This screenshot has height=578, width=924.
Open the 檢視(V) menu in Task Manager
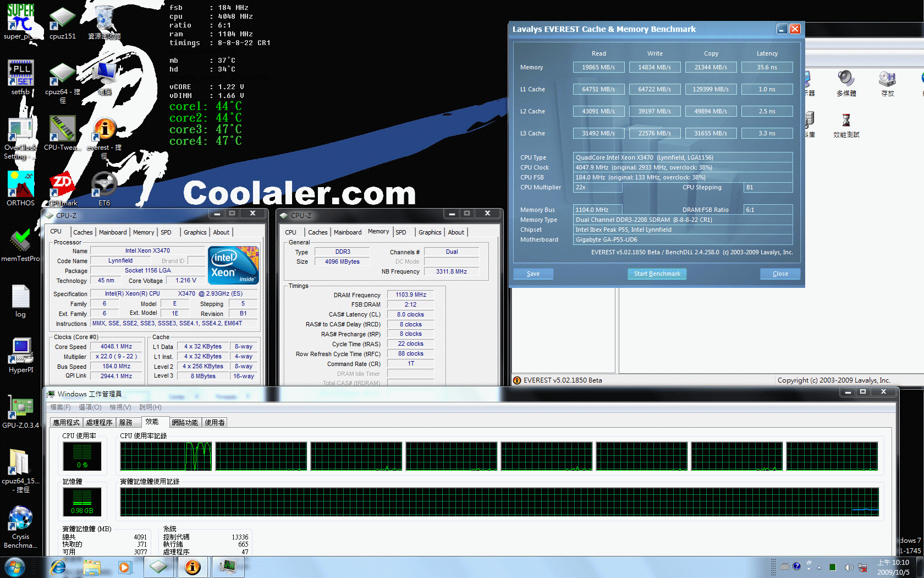click(x=120, y=407)
